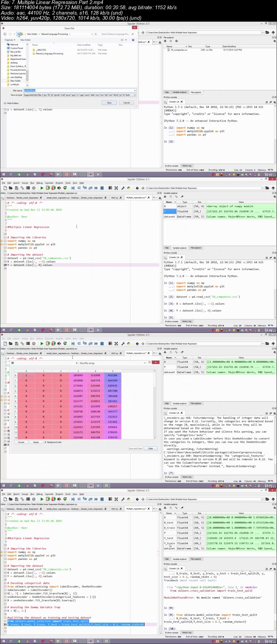Open the Projects menu in the frame with X of type object

click(x=59, y=183)
